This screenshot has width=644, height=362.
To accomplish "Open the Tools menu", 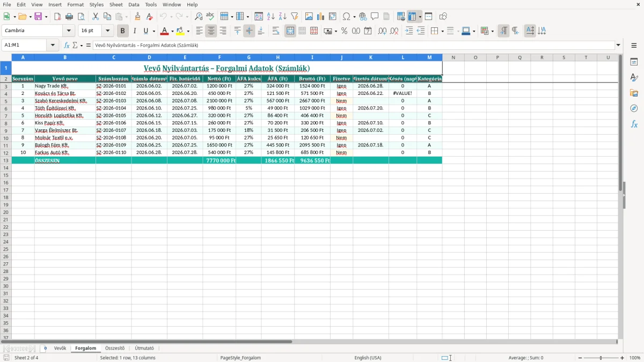I will pos(151,4).
